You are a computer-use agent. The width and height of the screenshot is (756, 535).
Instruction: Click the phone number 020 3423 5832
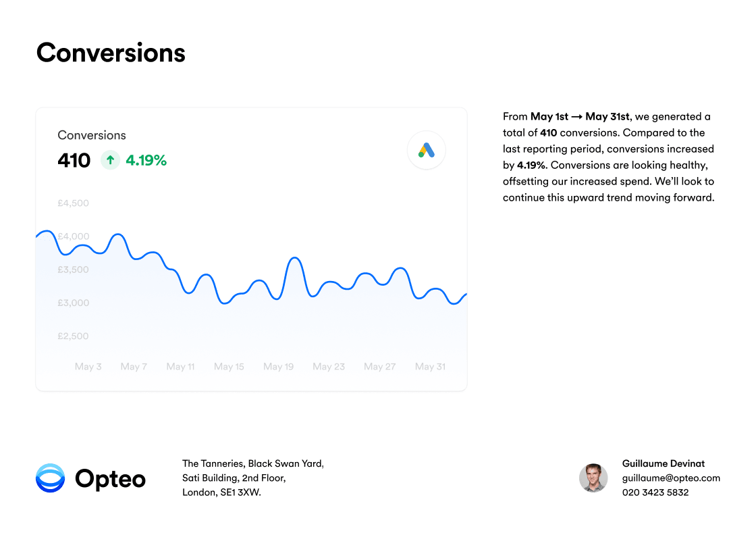click(x=655, y=492)
